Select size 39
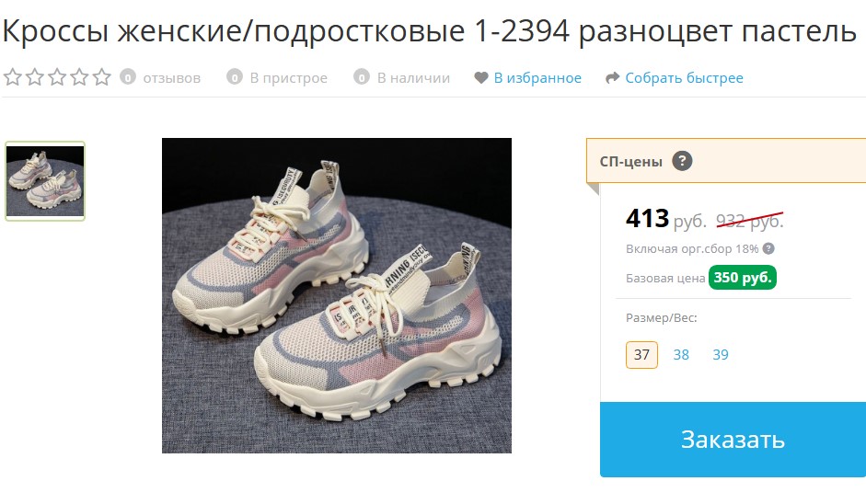This screenshot has height=504, width=866. tap(721, 354)
